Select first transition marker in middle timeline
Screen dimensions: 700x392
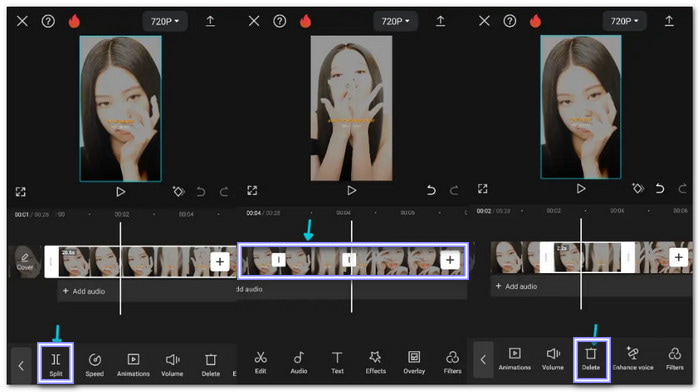click(x=279, y=260)
